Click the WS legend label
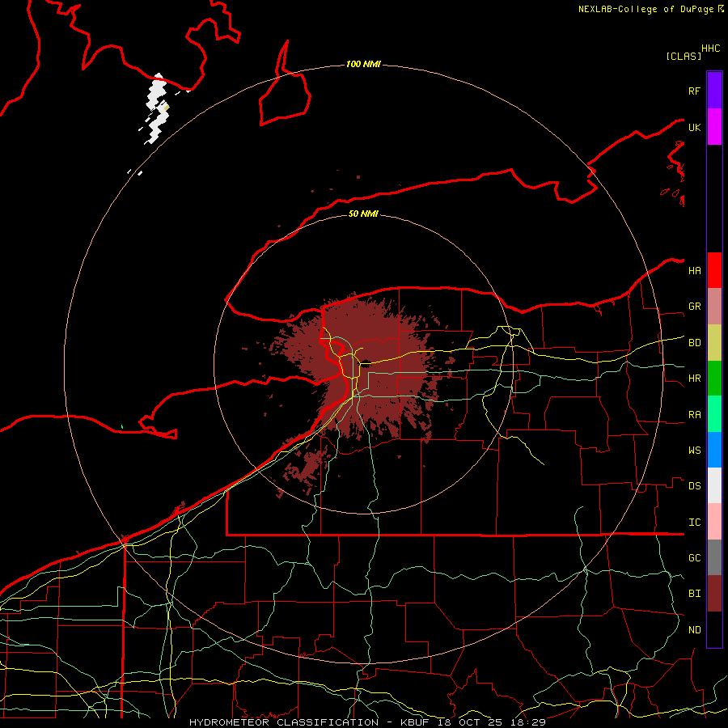This screenshot has width=728, height=728. tap(694, 450)
